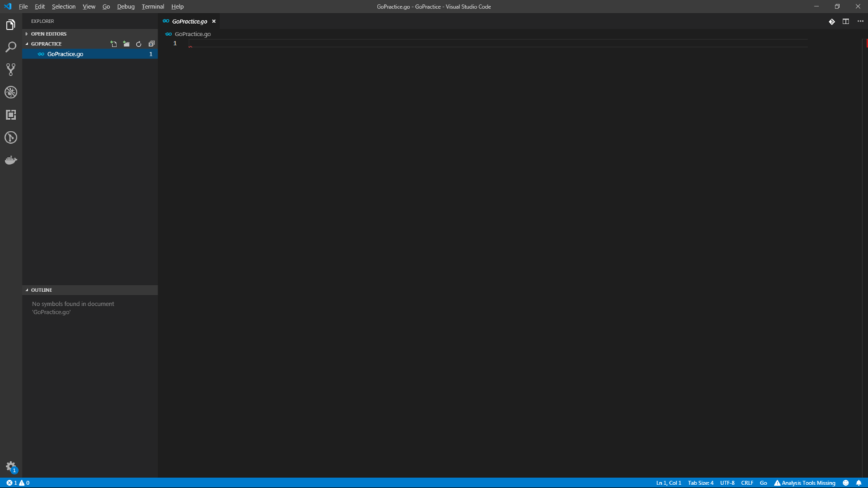
Task: Click line number 1 in the gutter
Action: coord(174,43)
